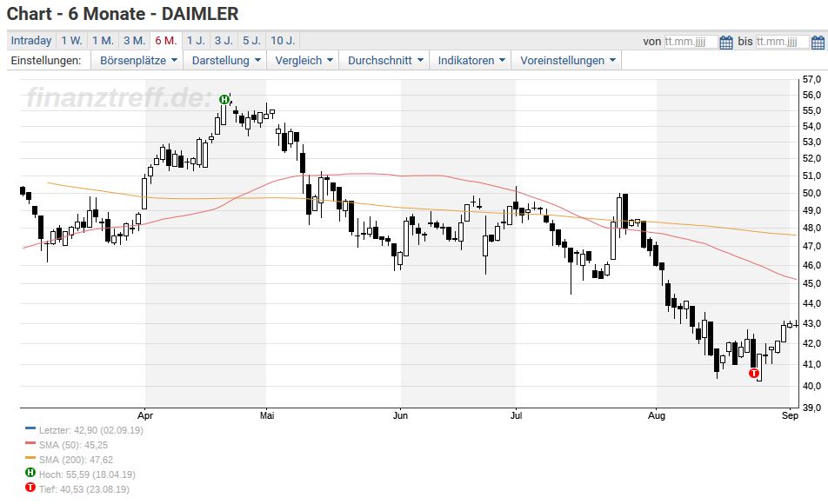Click the 'Letzter: 42,90 (02.09.19)' legend text
Viewport: 828px width, 504px height.
pos(90,430)
